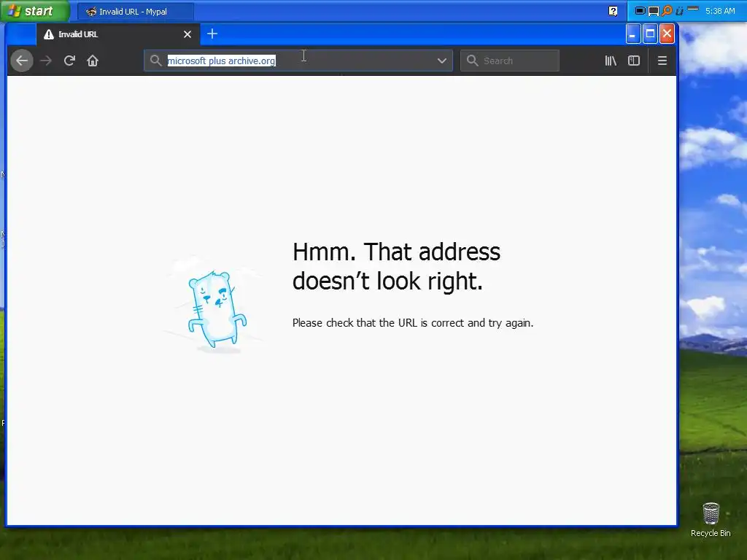The image size is (747, 560).
Task: Open the Recycle Bin on the desktop
Action: (711, 520)
